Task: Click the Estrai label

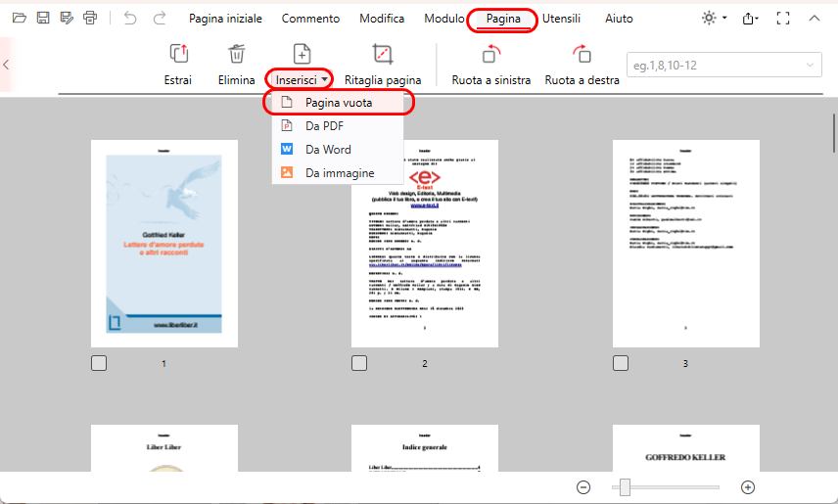Action: click(x=178, y=80)
